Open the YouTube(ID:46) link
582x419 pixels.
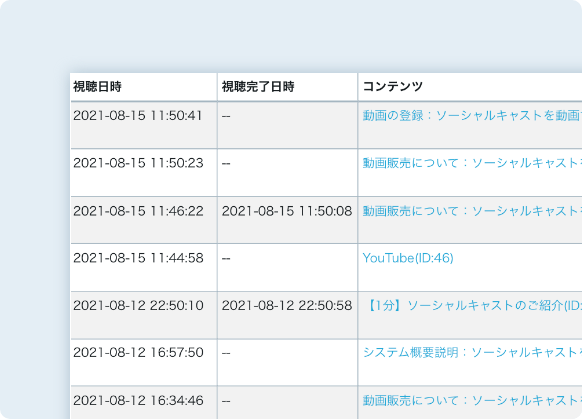pyautogui.click(x=408, y=258)
